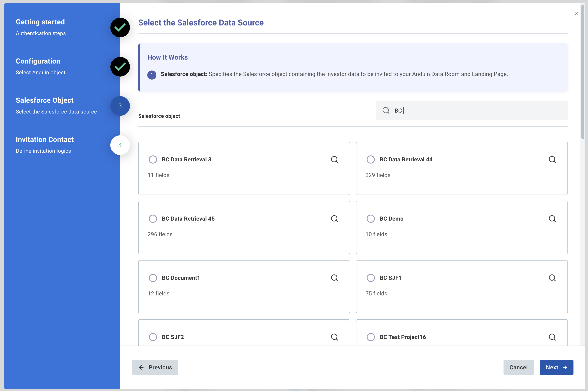The image size is (588, 391).
Task: Click the '296 fields' text
Action: point(160,234)
